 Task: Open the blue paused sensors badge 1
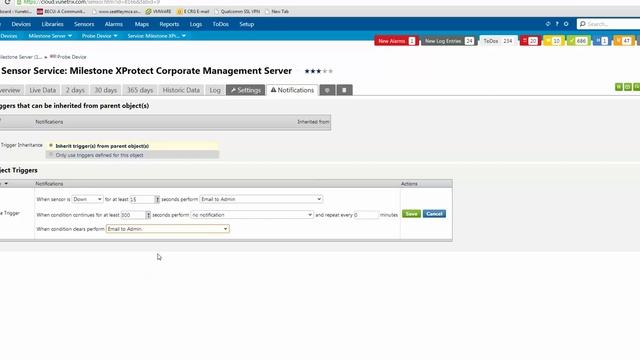point(601,41)
